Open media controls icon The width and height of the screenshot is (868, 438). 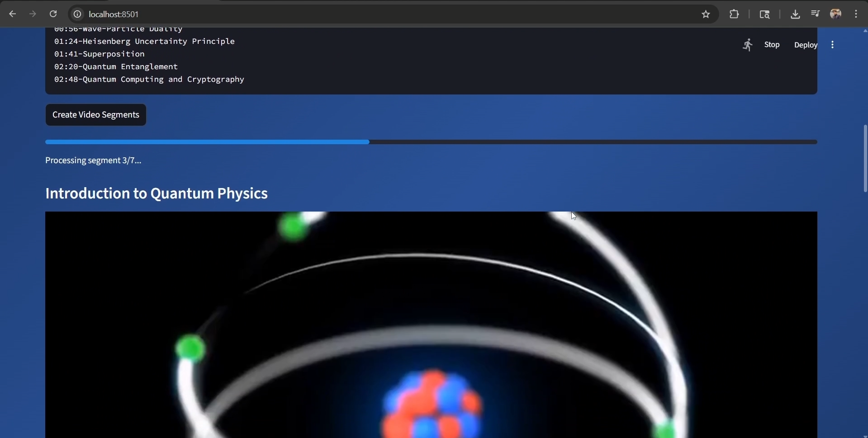coord(816,14)
